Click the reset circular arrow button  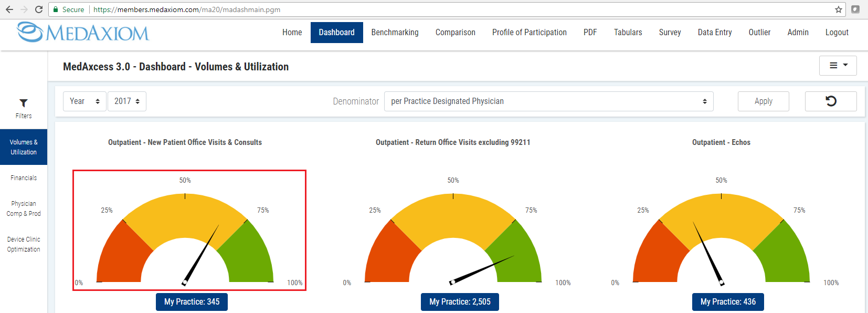[830, 101]
